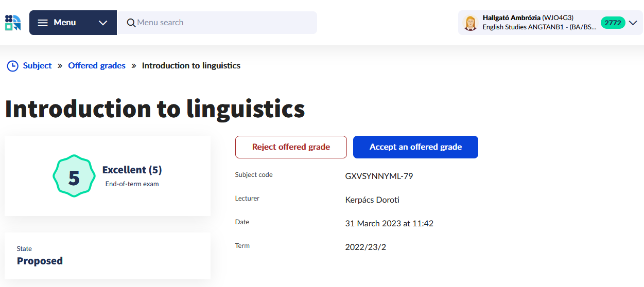The height and width of the screenshot is (287, 644).
Task: Click the Neptun logo icon
Action: coord(13,23)
